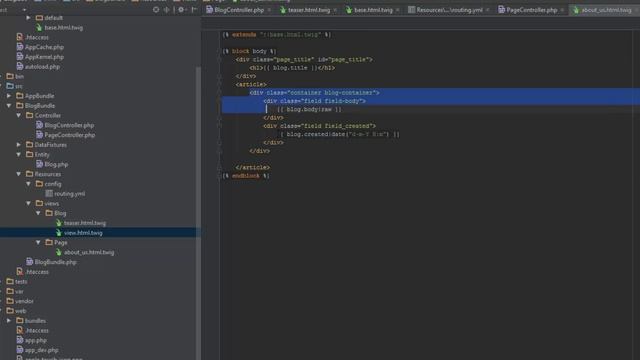Expand the DataFixtures folder

pyautogui.click(x=18, y=145)
